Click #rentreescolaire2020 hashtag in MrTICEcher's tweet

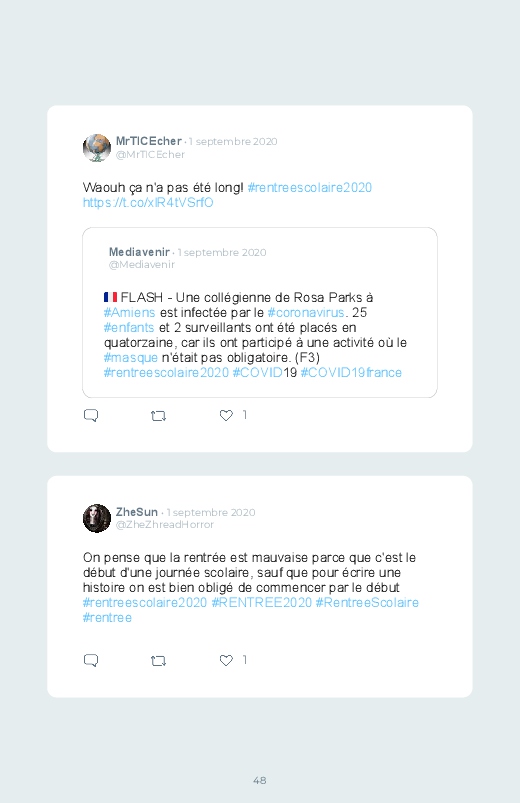(309, 187)
